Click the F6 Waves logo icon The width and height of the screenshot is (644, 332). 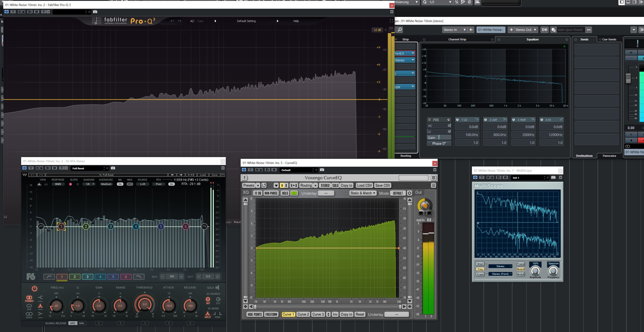pyautogui.click(x=25, y=175)
